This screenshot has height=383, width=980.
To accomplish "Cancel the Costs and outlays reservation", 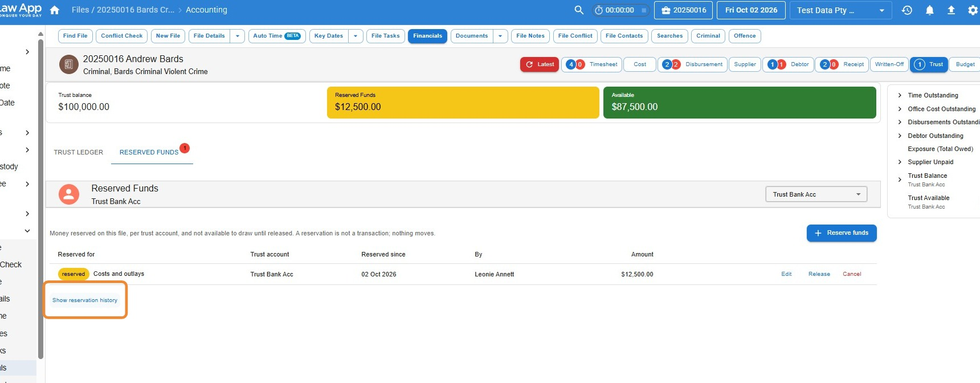I will (852, 274).
